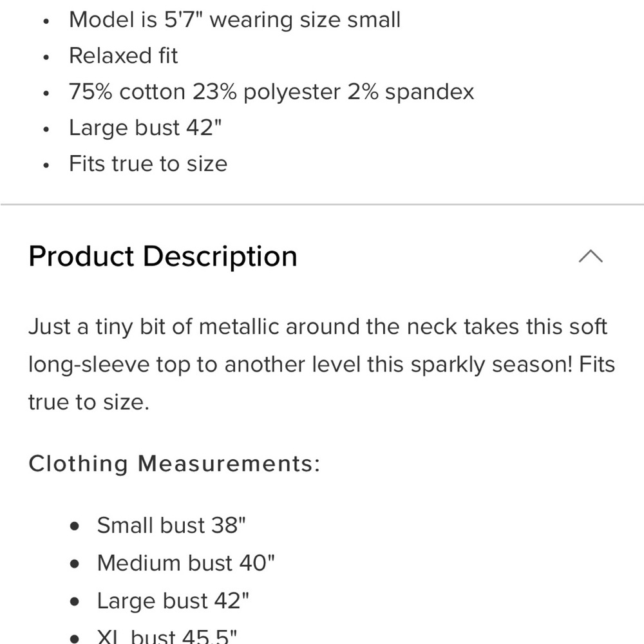Click the words 'sparkly season!' in description
This screenshot has height=644, width=644.
[x=491, y=365]
